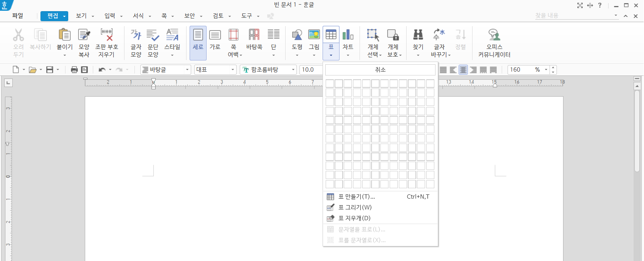
Task: Choose Table Eraser (표 지우개) entry
Action: tap(380, 218)
